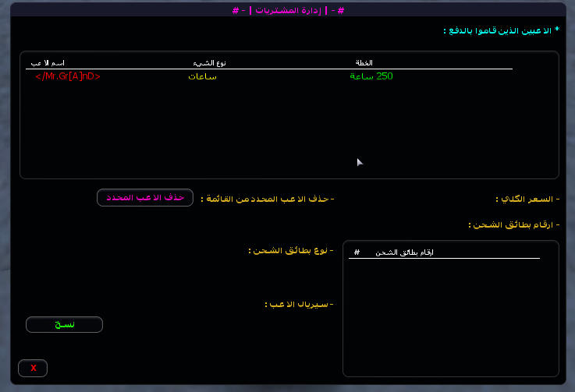Select player </Mr.Gr[A]nD> in the list

pos(68,76)
